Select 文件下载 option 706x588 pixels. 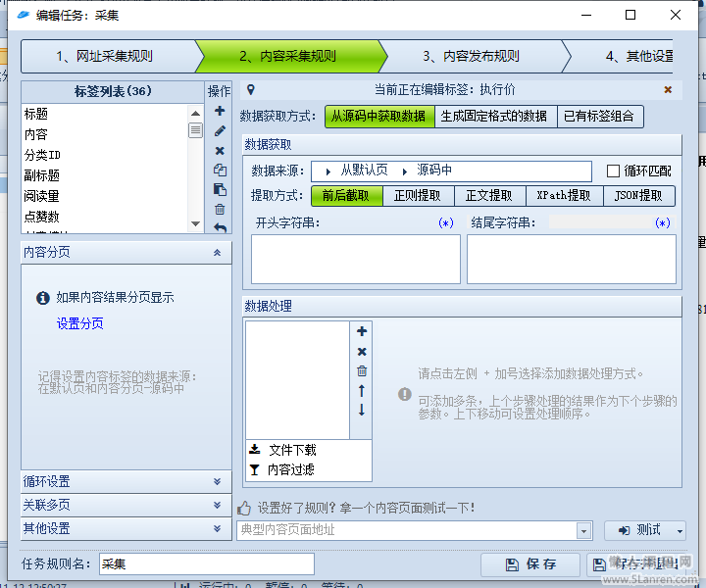point(309,450)
